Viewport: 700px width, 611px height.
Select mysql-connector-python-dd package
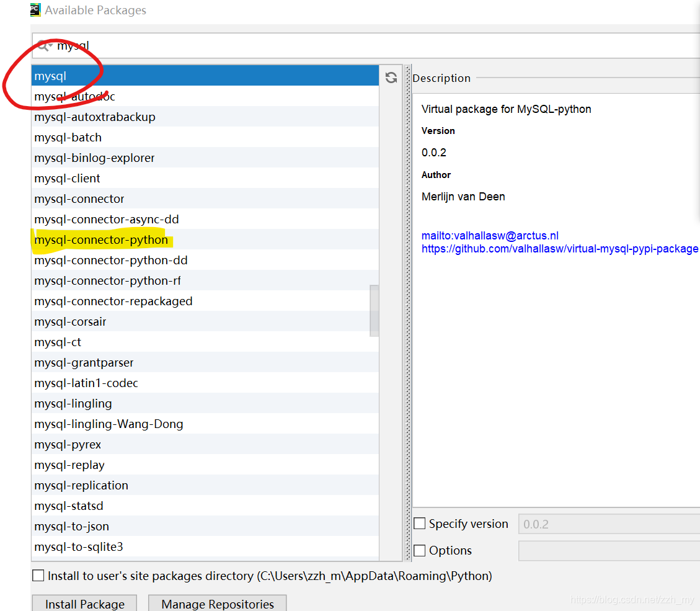pyautogui.click(x=205, y=261)
